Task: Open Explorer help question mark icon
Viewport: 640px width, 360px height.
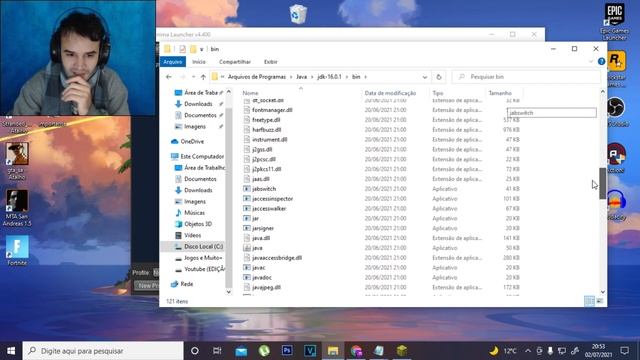Action: (x=601, y=62)
